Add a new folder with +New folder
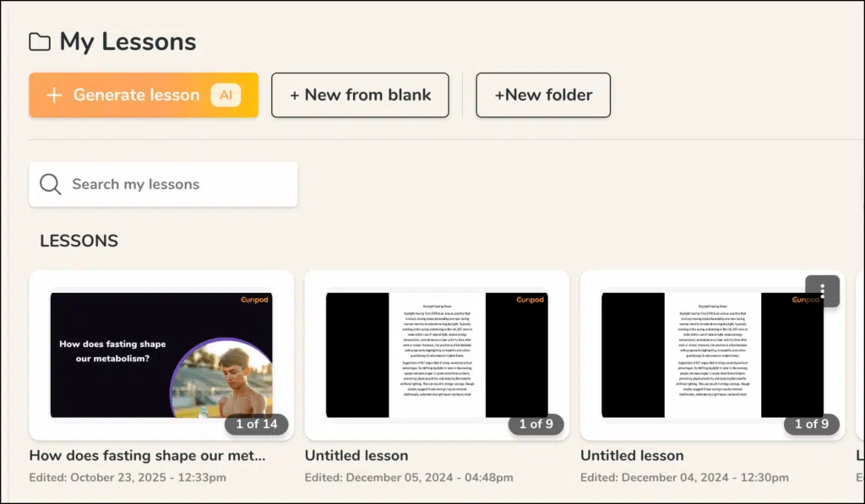 (543, 95)
